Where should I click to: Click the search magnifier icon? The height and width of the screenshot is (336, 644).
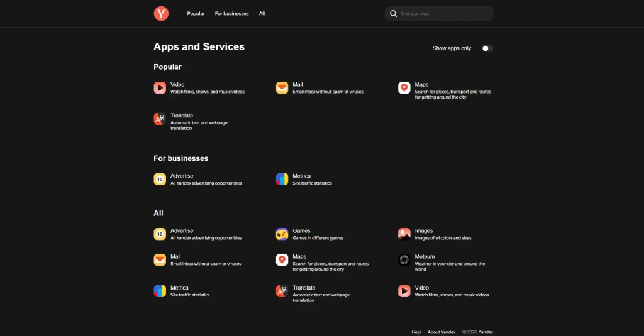click(393, 14)
